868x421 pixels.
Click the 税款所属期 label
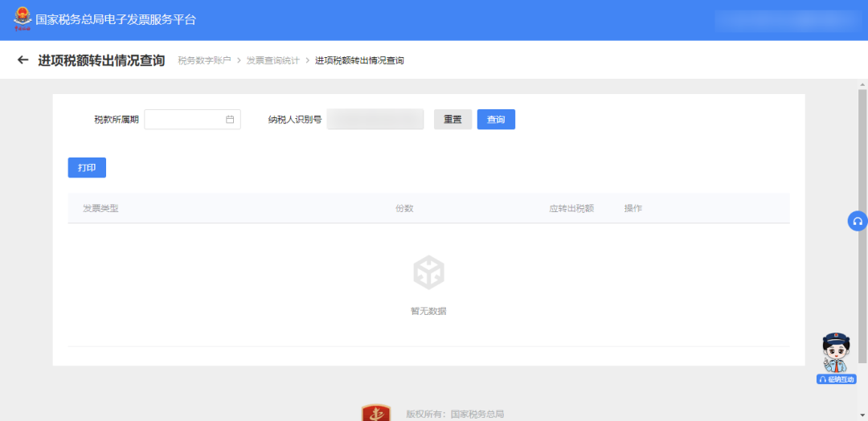117,120
